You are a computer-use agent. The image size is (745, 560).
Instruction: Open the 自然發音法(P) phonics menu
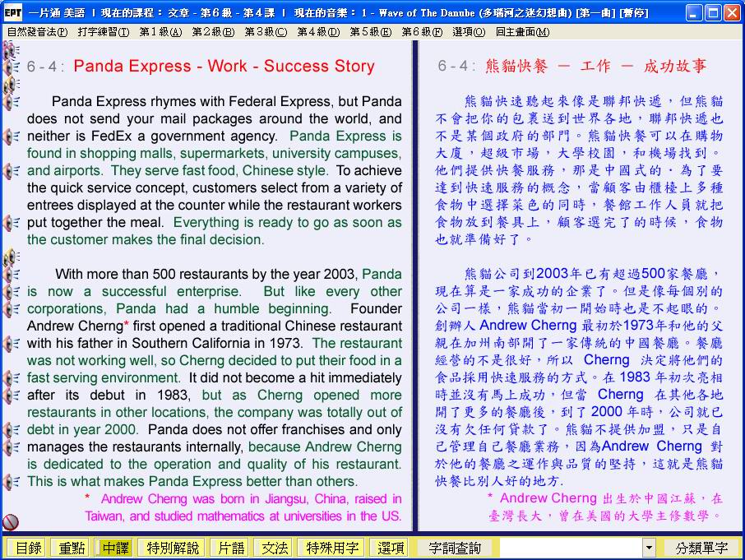click(37, 31)
